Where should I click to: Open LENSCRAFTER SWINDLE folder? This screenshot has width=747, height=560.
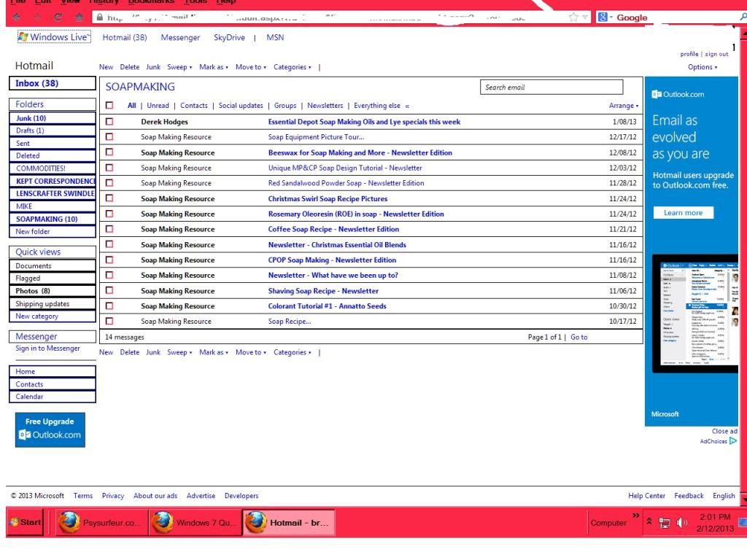click(53, 193)
